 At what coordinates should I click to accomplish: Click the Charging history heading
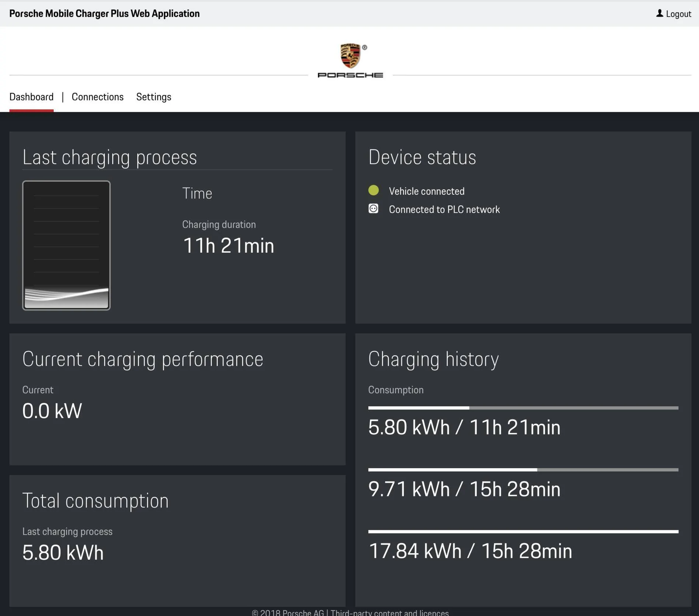click(433, 359)
